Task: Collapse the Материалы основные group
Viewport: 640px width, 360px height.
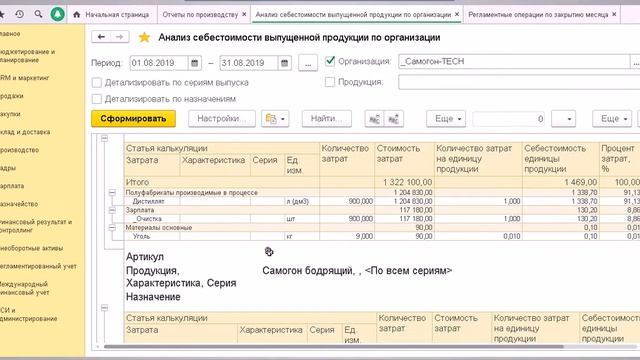Action: (x=112, y=227)
